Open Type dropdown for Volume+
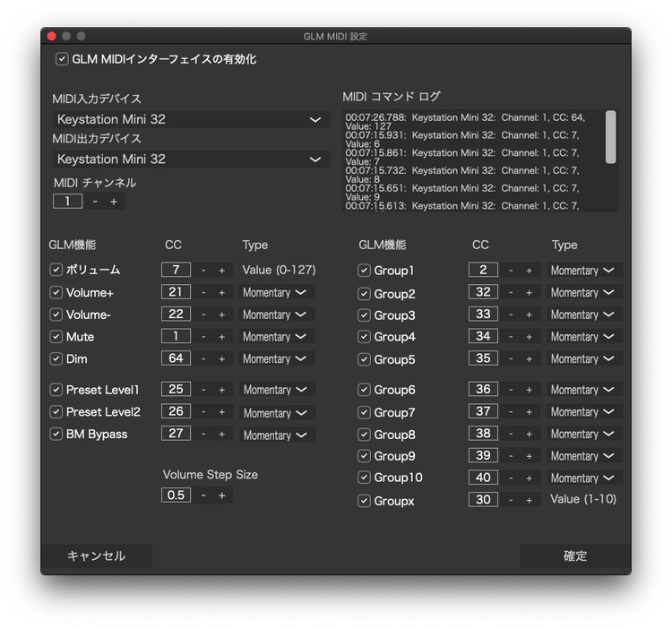The width and height of the screenshot is (672, 629). [x=276, y=293]
